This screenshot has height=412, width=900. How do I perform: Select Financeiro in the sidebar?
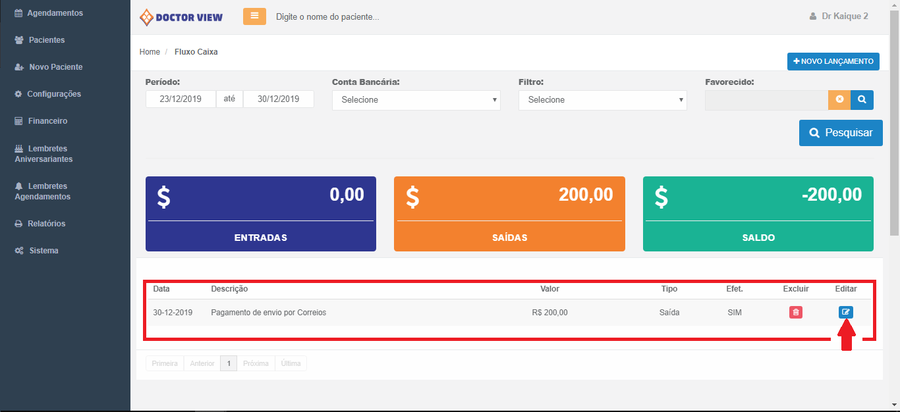[x=48, y=121]
